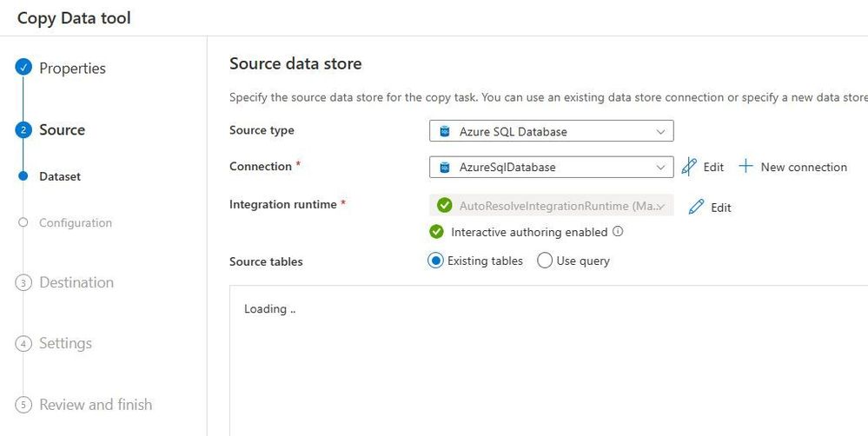Screen dimensions: 868x436
Task: Expand the Connection dropdown
Action: [551, 167]
